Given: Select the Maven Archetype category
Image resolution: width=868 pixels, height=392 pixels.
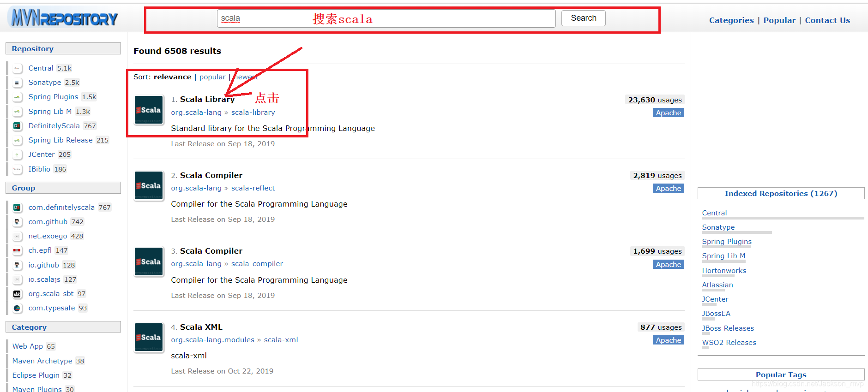Looking at the screenshot, I should pyautogui.click(x=42, y=361).
